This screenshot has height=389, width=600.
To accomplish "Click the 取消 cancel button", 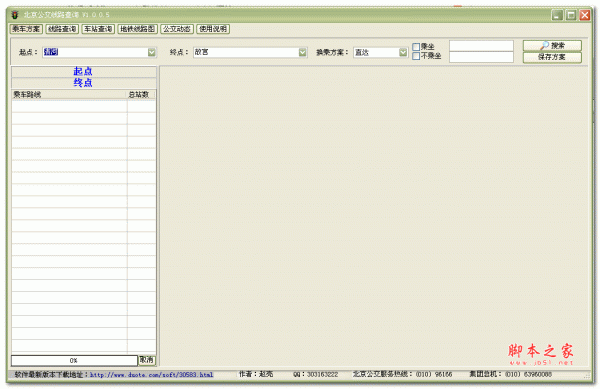I will tap(147, 360).
